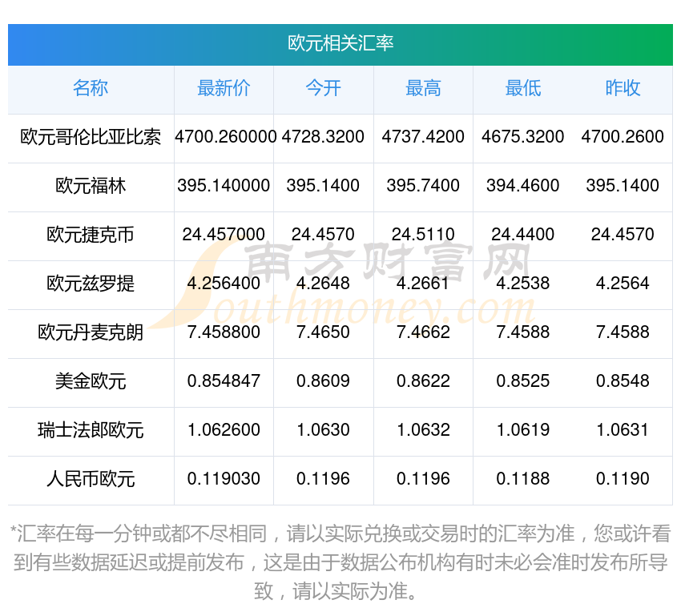Click high value 7.4662
The width and height of the screenshot is (681, 616).
(423, 332)
